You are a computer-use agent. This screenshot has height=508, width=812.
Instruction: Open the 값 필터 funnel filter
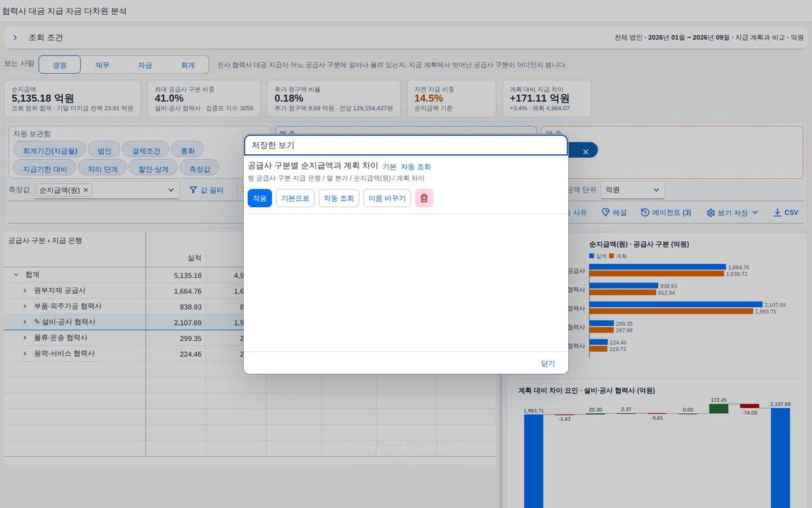(206, 190)
